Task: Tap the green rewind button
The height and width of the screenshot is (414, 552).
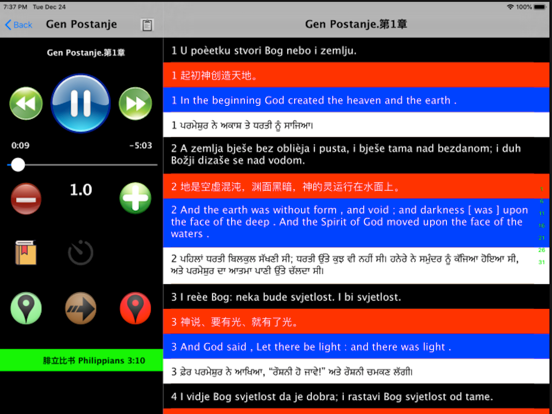Action: (x=26, y=104)
